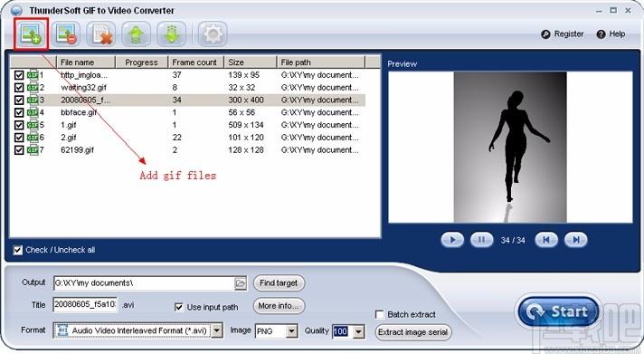The height and width of the screenshot is (354, 644).
Task: Jump to the previous preview frame
Action: pos(546,240)
